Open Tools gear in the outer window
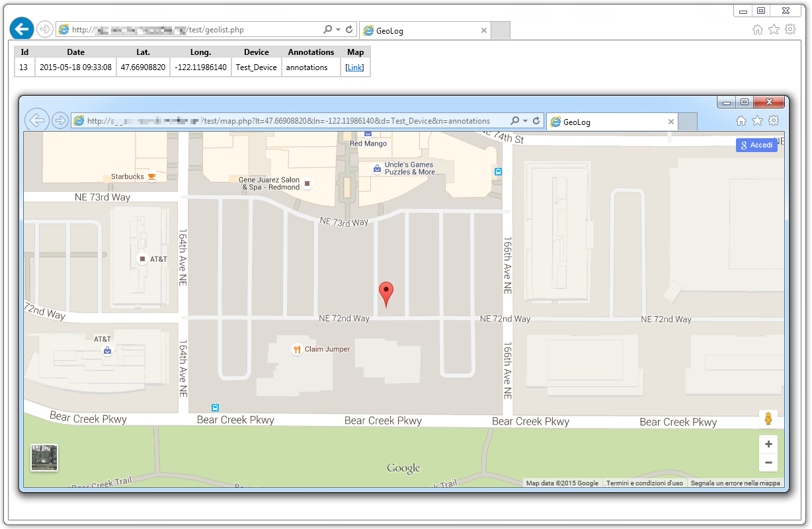This screenshot has height=529, width=812. (790, 29)
